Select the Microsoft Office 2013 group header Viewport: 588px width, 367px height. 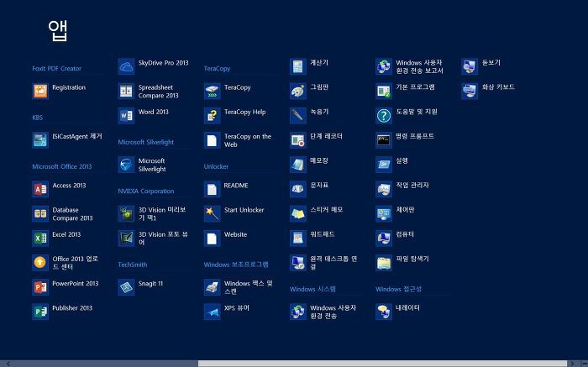tap(62, 166)
